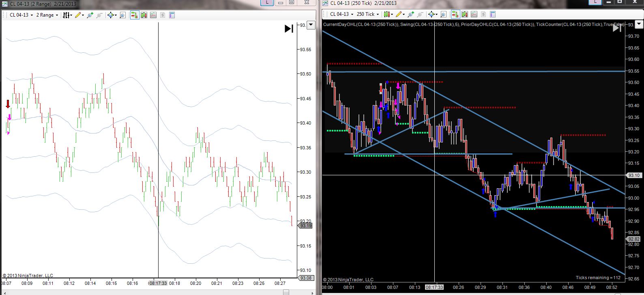
Task: Select pencil drawing tool in 250 Tick window
Action: 399,14
